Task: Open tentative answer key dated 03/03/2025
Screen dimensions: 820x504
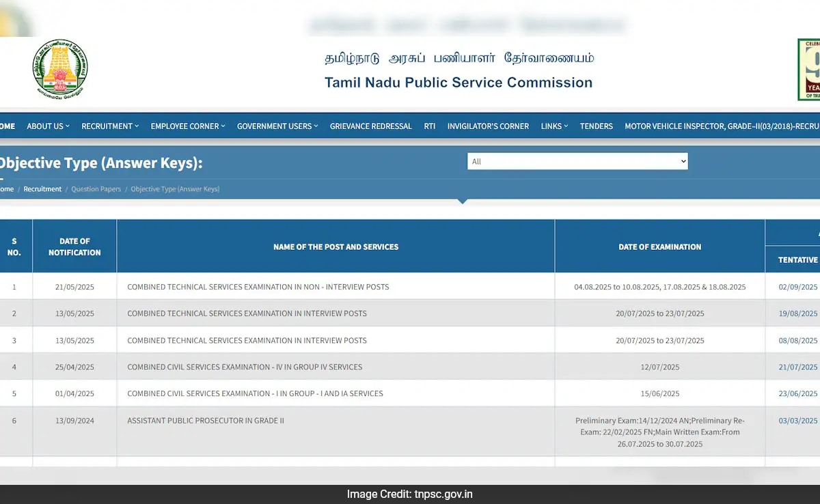Action: (797, 421)
